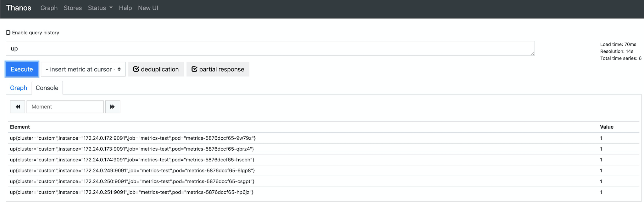Toggle the partial response option

point(218,69)
